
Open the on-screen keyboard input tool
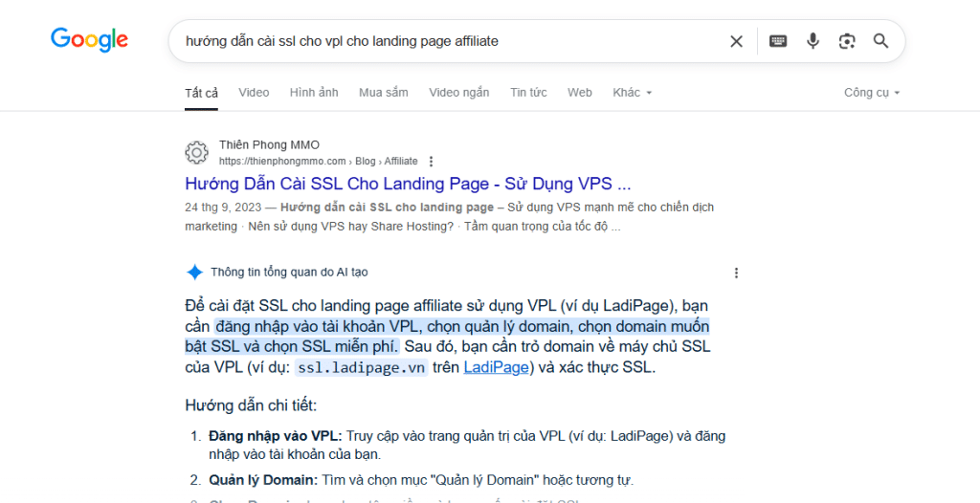(x=778, y=41)
